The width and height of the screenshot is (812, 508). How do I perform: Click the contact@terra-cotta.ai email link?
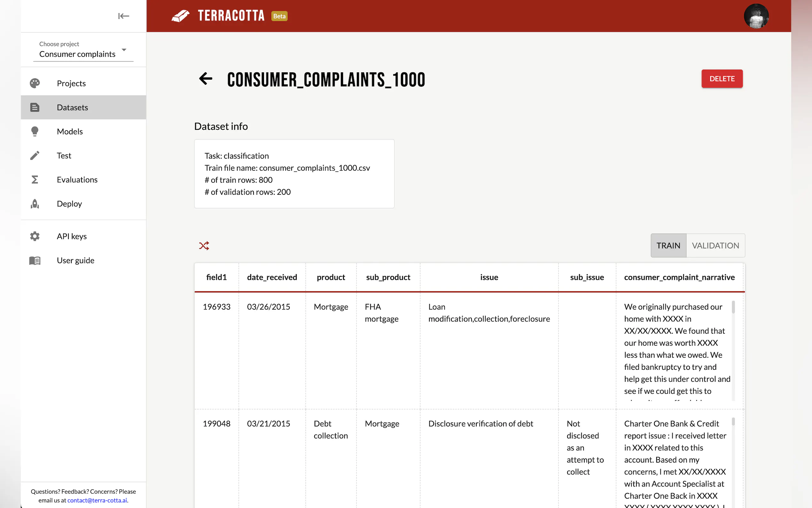tap(97, 500)
